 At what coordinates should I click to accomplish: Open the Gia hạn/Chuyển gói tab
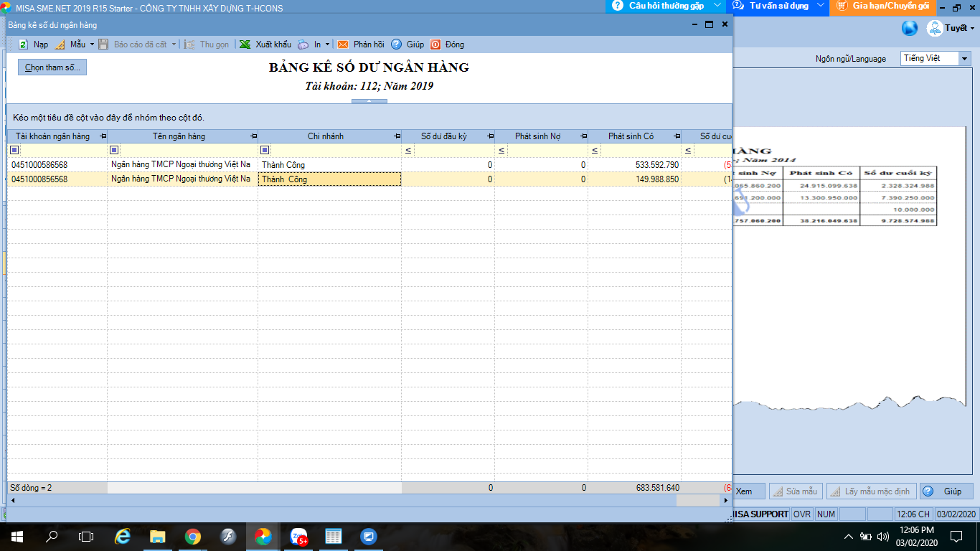click(890, 6)
